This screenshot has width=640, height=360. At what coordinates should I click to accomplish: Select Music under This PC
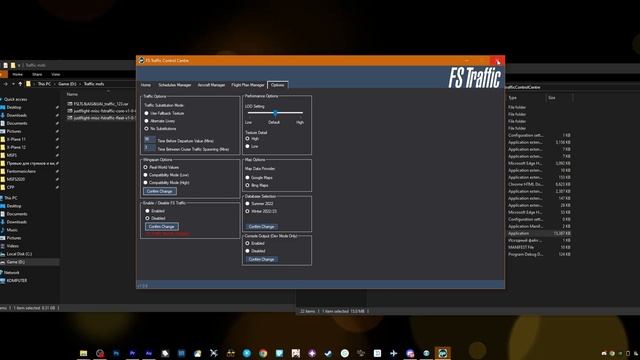12,230
